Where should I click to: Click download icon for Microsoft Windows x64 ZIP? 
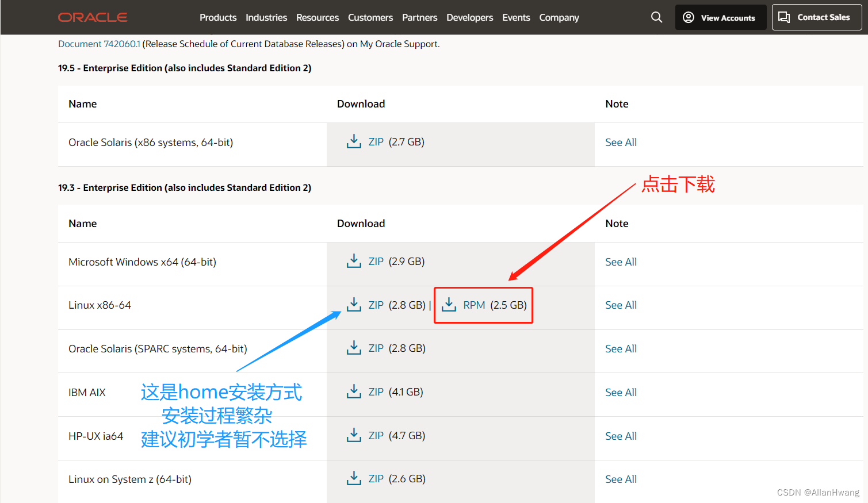354,261
